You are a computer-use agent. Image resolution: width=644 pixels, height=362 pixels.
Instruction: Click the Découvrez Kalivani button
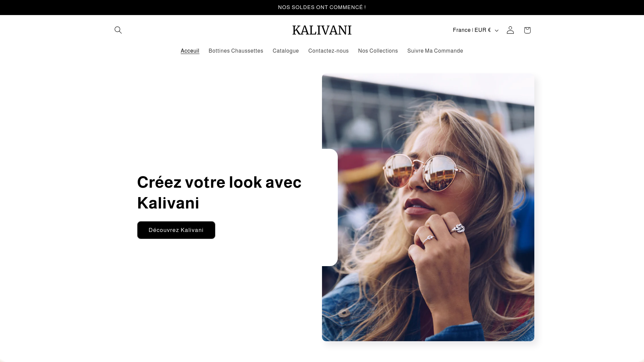click(x=176, y=230)
